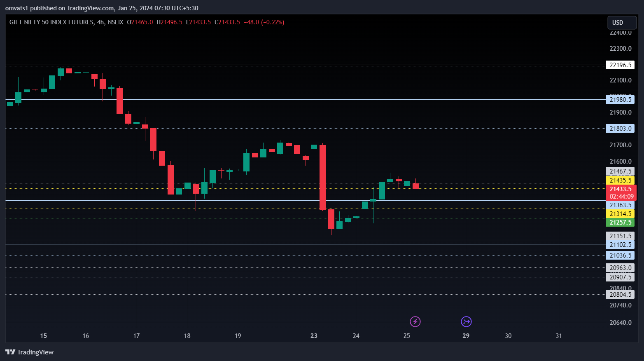Click the 21700.0 axis value
The image size is (644, 361).
(621, 145)
